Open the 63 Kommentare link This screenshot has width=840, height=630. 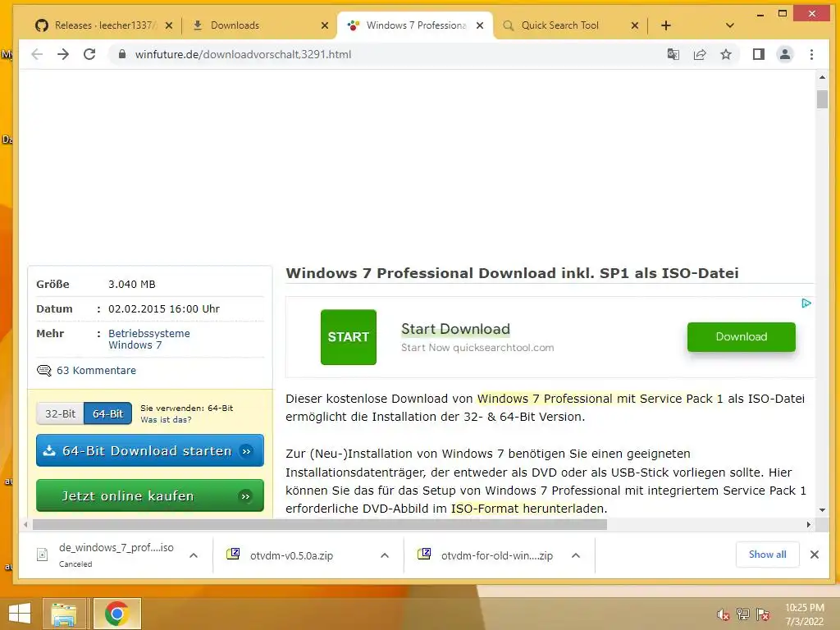[97, 370]
